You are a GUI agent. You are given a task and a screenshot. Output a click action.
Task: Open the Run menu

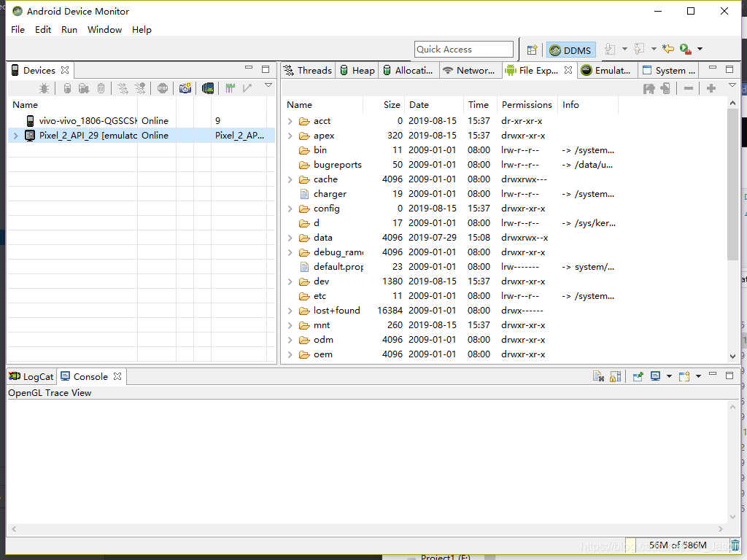pos(69,29)
